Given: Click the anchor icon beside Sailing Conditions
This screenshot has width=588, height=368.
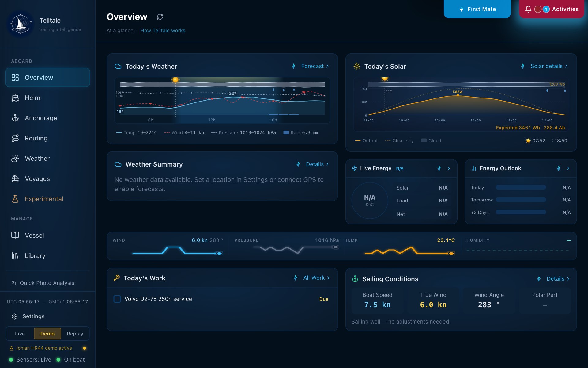Looking at the screenshot, I should point(355,279).
